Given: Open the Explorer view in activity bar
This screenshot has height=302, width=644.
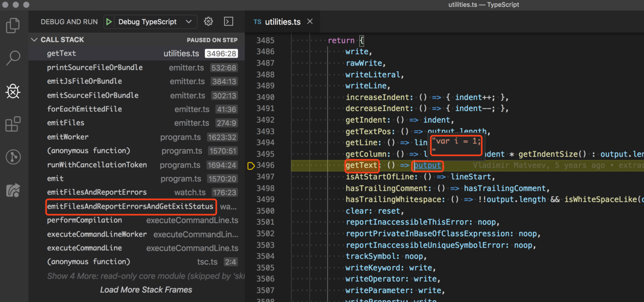Looking at the screenshot, I should click(13, 25).
